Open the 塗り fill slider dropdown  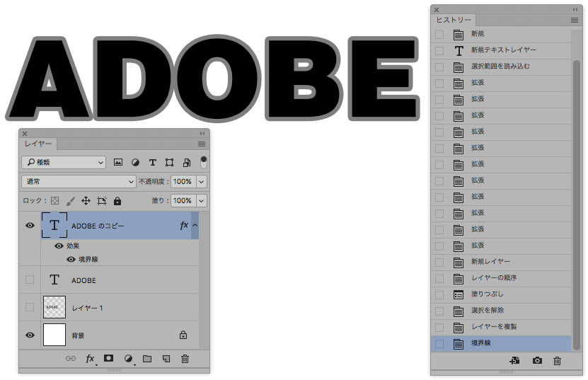[x=202, y=201]
